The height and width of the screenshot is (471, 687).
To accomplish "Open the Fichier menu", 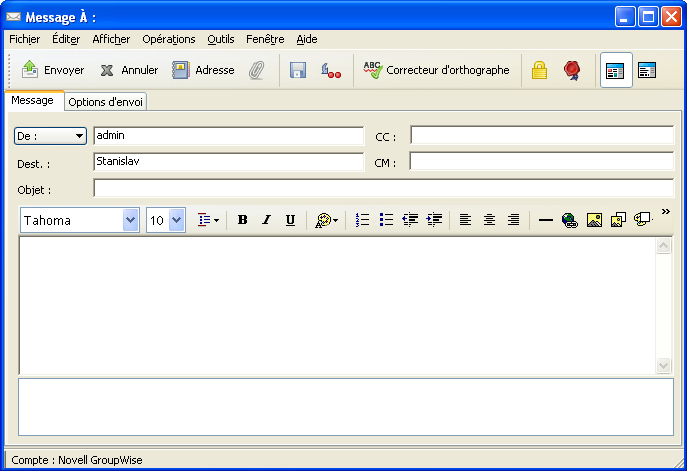I will 25,39.
